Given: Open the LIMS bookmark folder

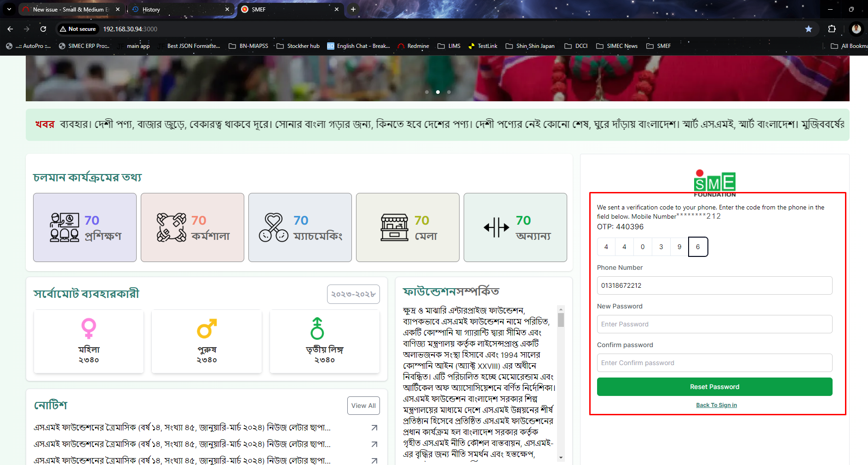Looking at the screenshot, I should tap(449, 46).
